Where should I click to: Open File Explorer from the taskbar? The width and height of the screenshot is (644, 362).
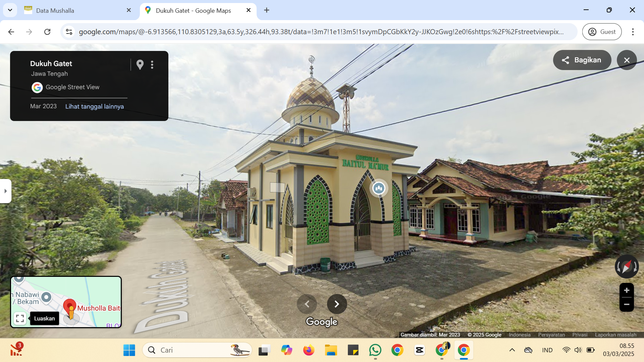coord(331,350)
